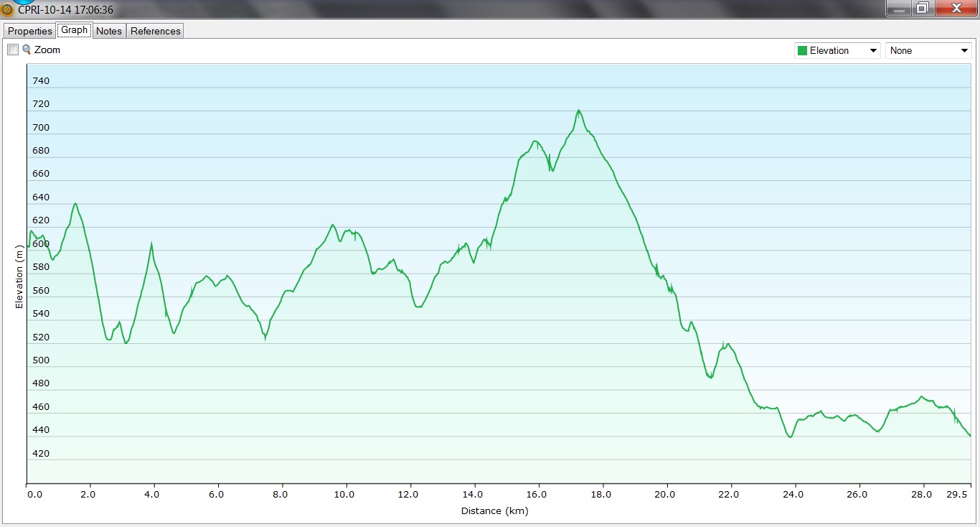Restore down the window size

click(x=923, y=8)
